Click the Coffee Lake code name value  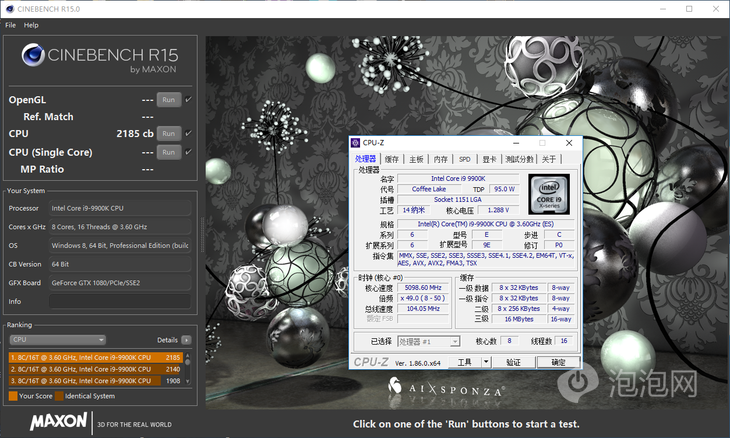[429, 189]
